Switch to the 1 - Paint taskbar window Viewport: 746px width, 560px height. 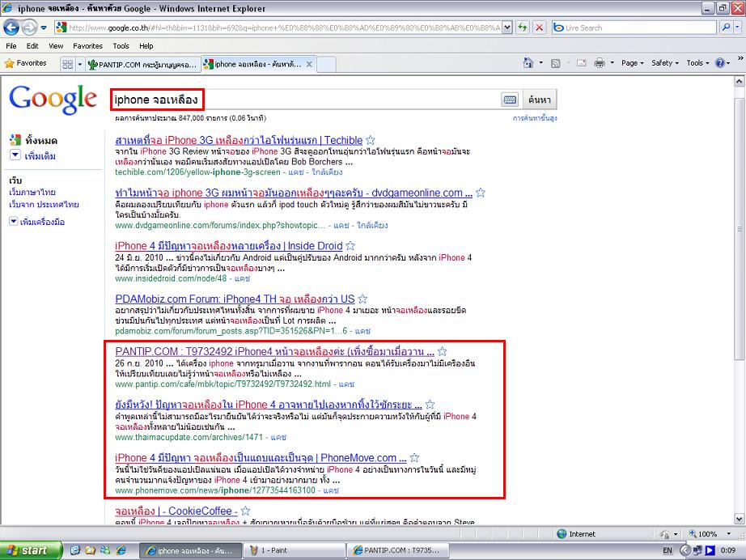(295, 550)
